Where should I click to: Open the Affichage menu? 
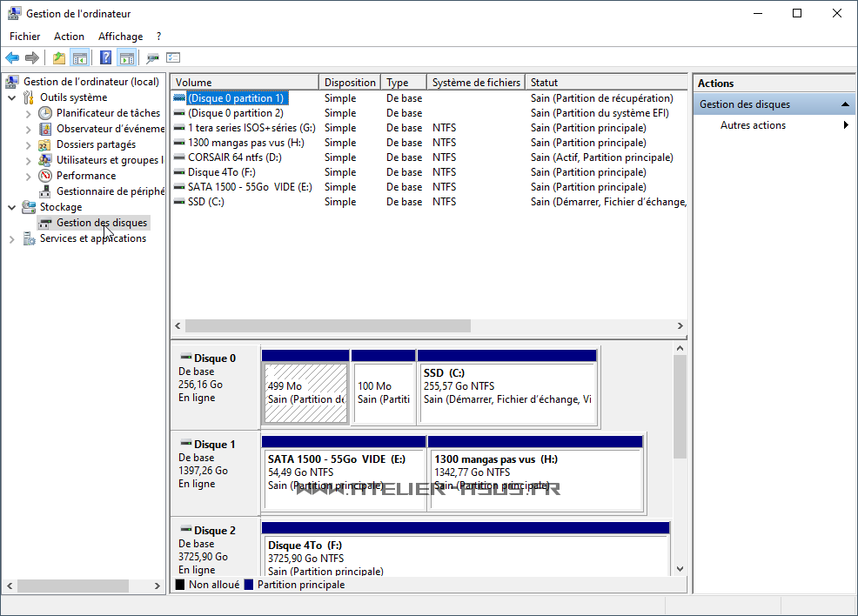pos(120,36)
